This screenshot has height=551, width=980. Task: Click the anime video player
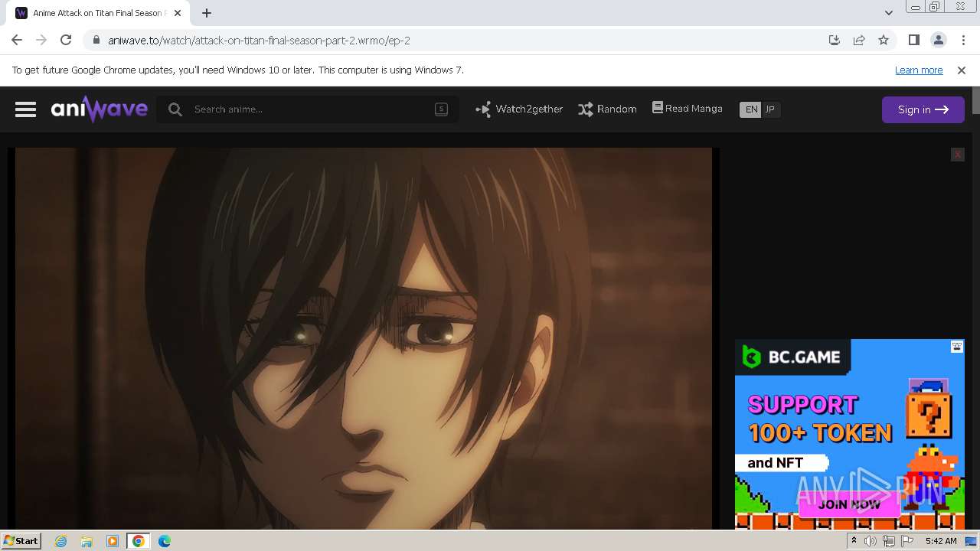364,338
